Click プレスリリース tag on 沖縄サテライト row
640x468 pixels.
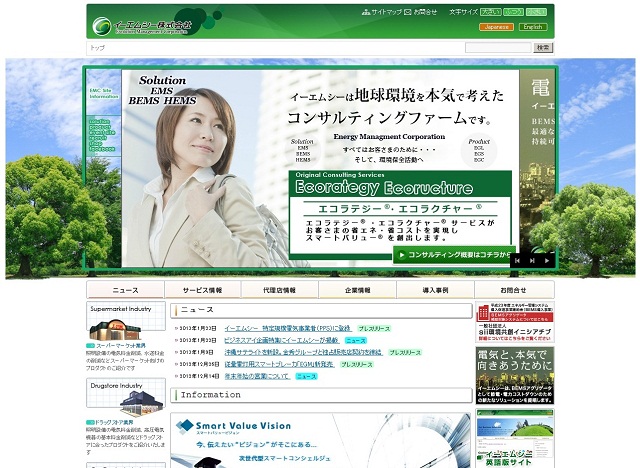click(404, 352)
